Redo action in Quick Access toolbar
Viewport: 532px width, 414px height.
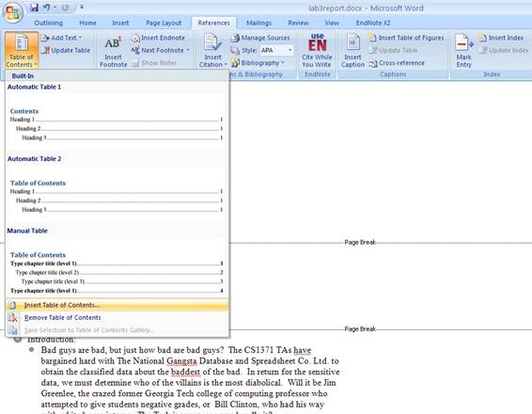66,8
